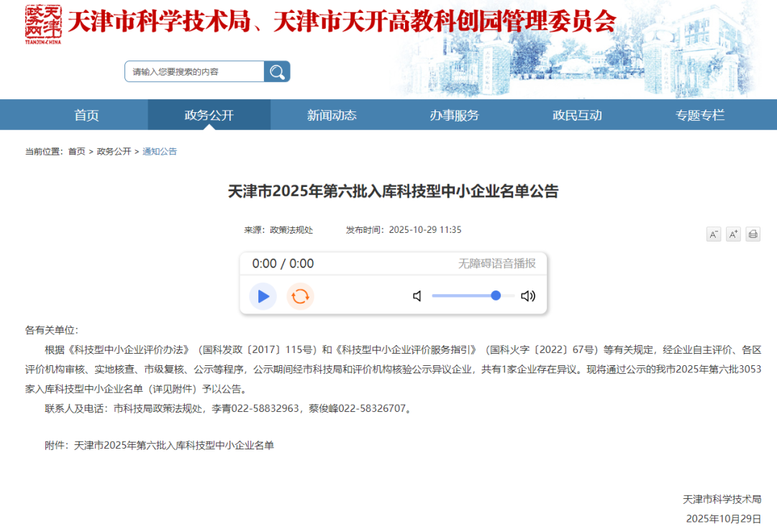777x532 pixels.
Task: Click the search magnifier icon
Action: (x=277, y=71)
